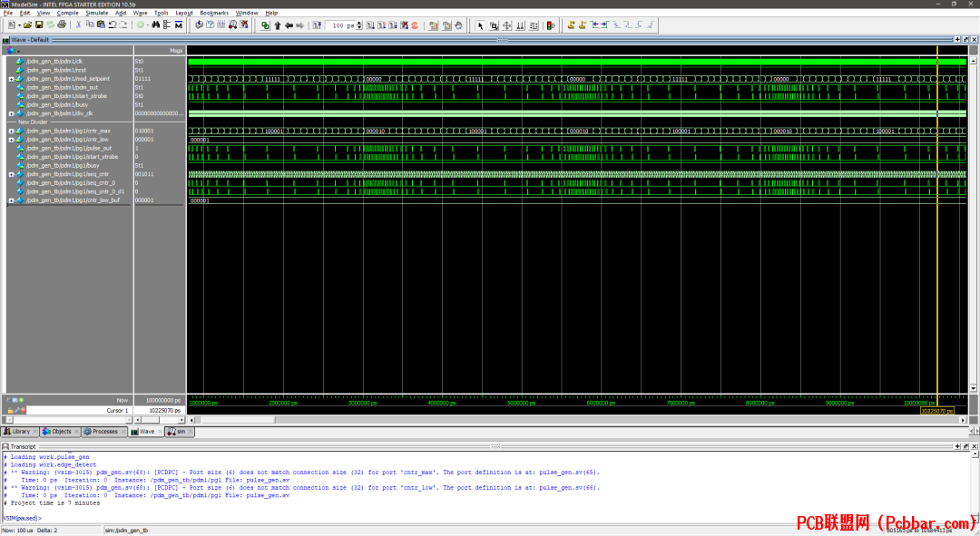Expand the pg1/seq_cntr signal bus
Screen dimensions: 980x536
pos(11,174)
